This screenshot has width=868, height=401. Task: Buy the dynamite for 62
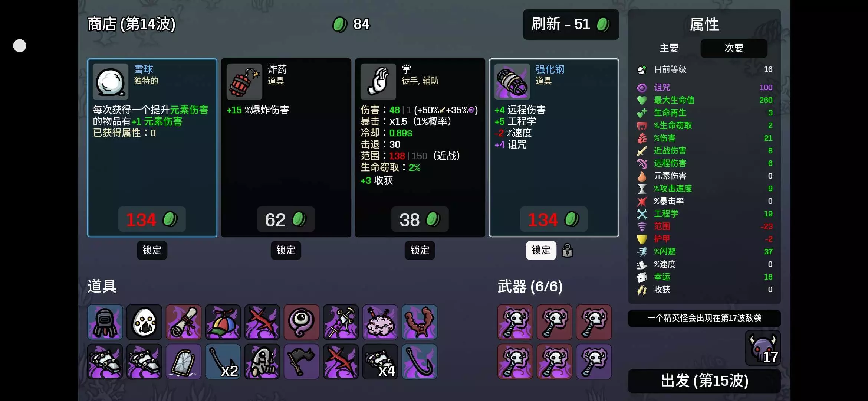(286, 219)
